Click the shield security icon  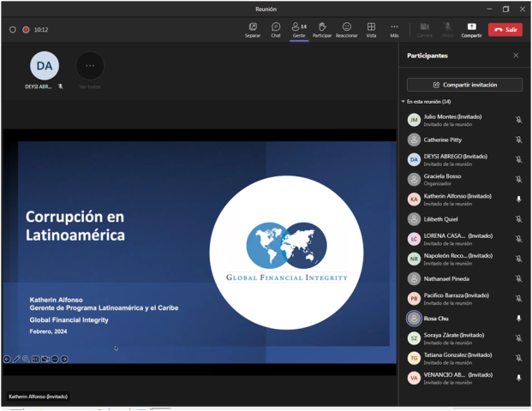click(x=13, y=30)
